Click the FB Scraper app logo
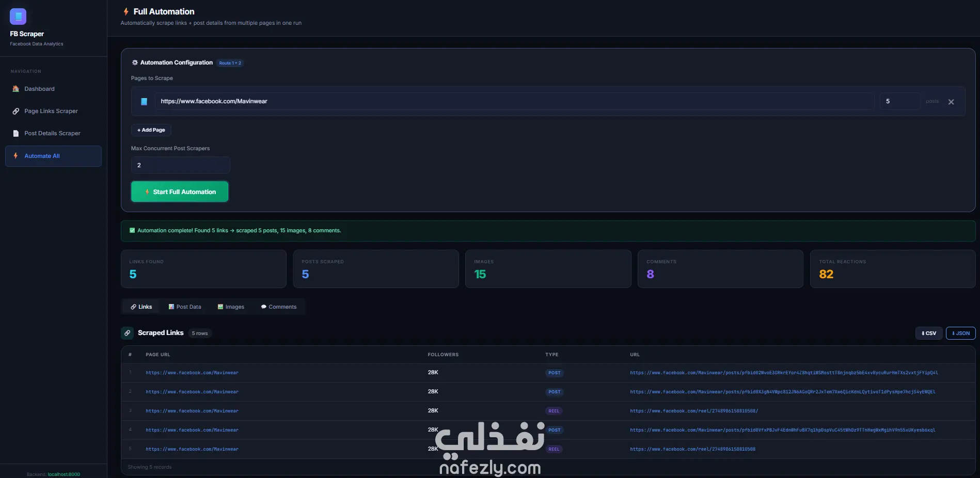980x478 pixels. point(18,17)
